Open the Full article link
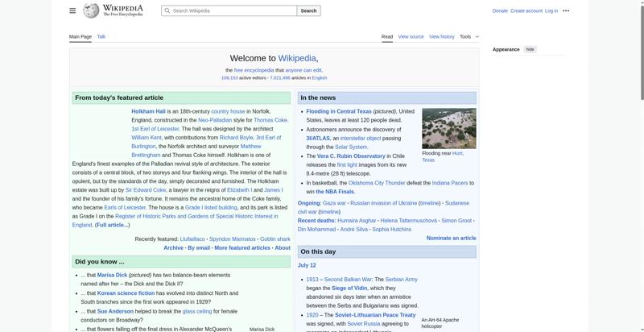Viewport: 644px width, 332px height. pyautogui.click(x=112, y=225)
